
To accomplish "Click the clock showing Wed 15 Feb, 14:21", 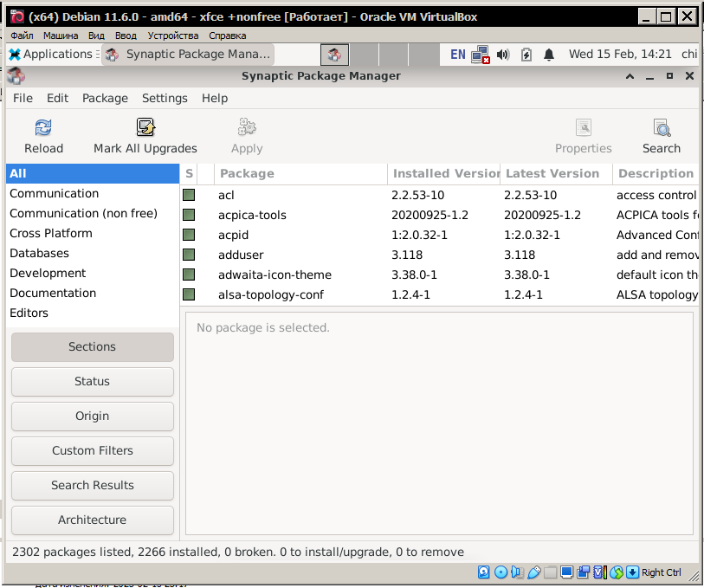I will (620, 55).
